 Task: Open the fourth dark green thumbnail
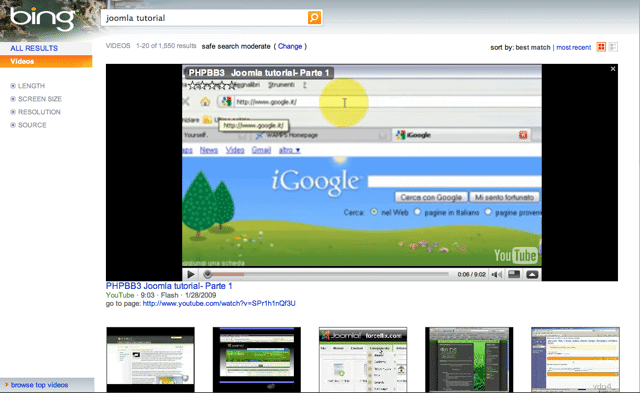[469, 359]
